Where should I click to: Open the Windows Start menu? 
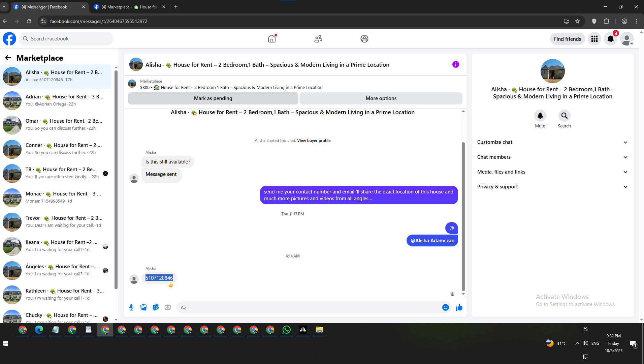[x=5, y=343]
